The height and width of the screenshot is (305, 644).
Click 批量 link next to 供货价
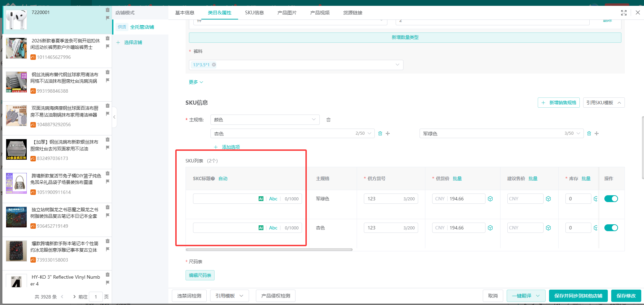tap(457, 178)
